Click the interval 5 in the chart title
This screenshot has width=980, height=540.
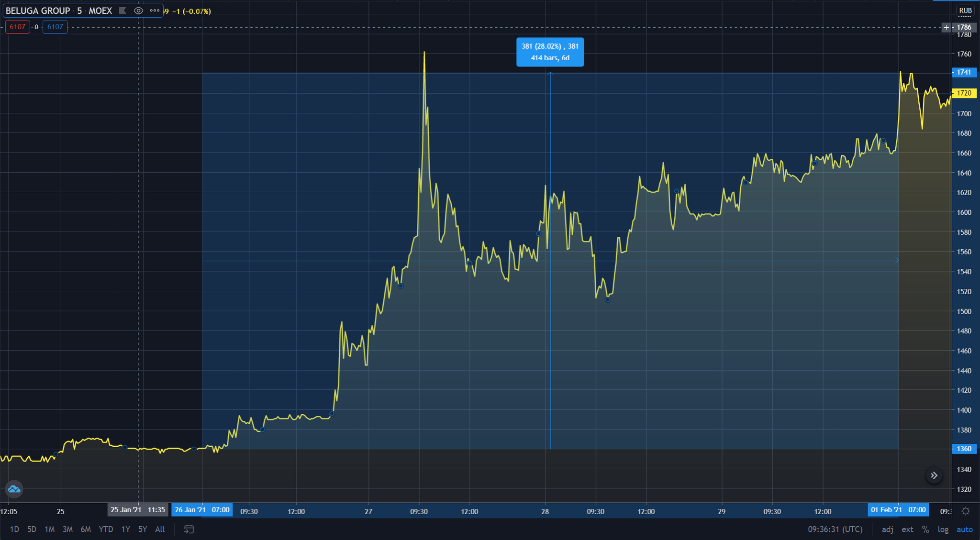pos(79,11)
